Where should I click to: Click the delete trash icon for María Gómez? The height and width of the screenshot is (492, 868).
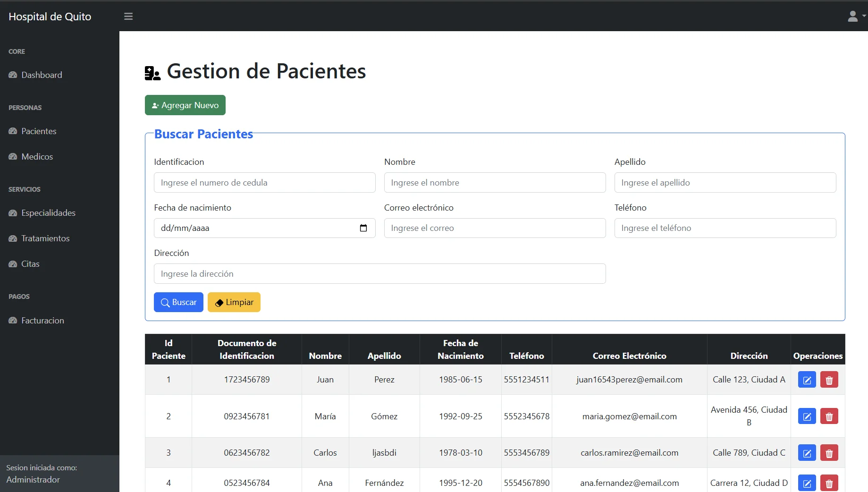point(829,416)
